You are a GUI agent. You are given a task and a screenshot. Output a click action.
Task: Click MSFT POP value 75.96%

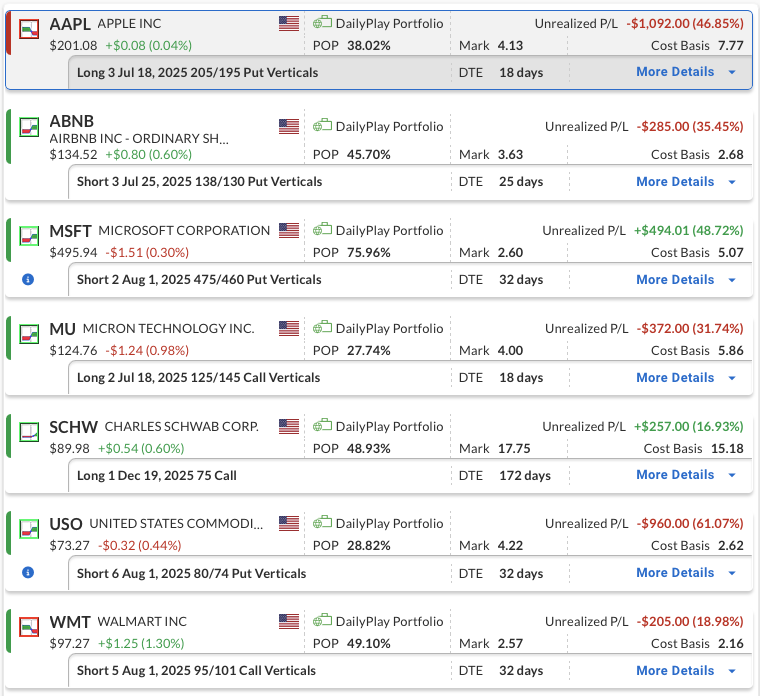(x=369, y=253)
